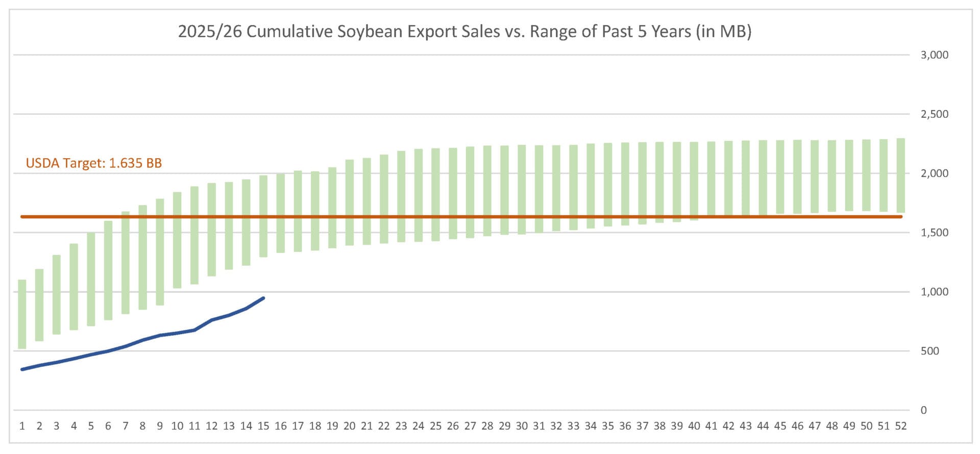Select the 2,000 y-axis value
The width and height of the screenshot is (980, 454).
pyautogui.click(x=934, y=173)
